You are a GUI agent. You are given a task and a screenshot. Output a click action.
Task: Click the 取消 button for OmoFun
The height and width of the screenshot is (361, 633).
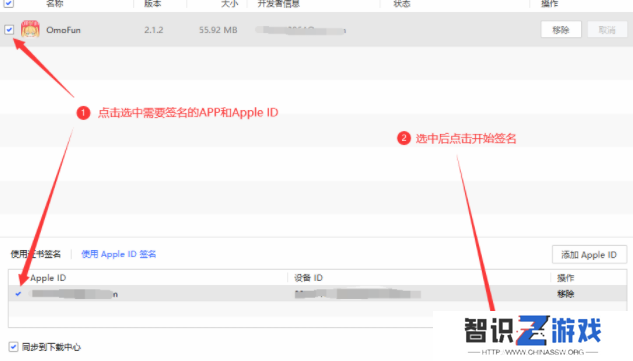pos(607,29)
